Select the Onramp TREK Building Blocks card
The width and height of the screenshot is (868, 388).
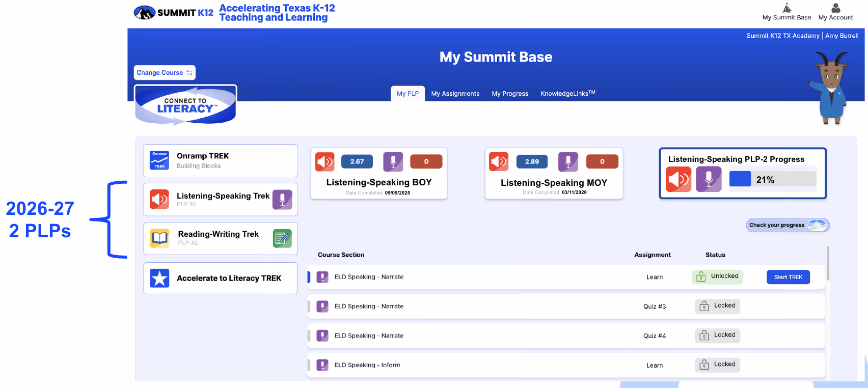click(x=221, y=160)
